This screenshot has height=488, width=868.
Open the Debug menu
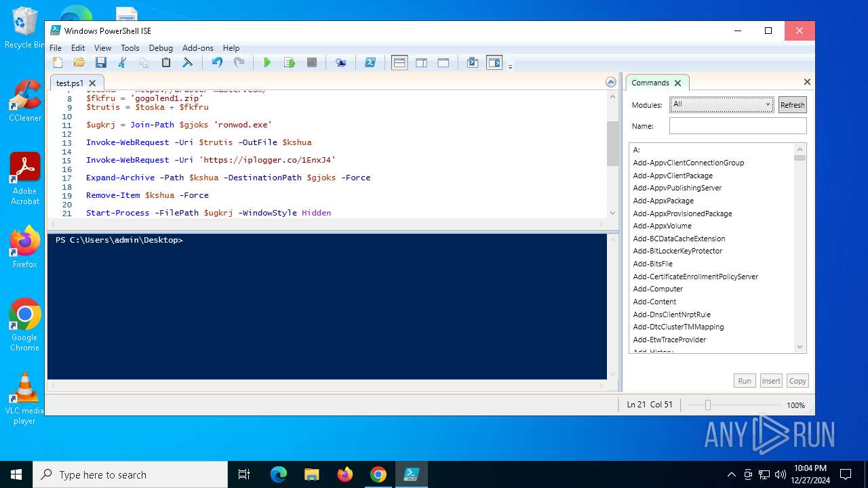161,48
